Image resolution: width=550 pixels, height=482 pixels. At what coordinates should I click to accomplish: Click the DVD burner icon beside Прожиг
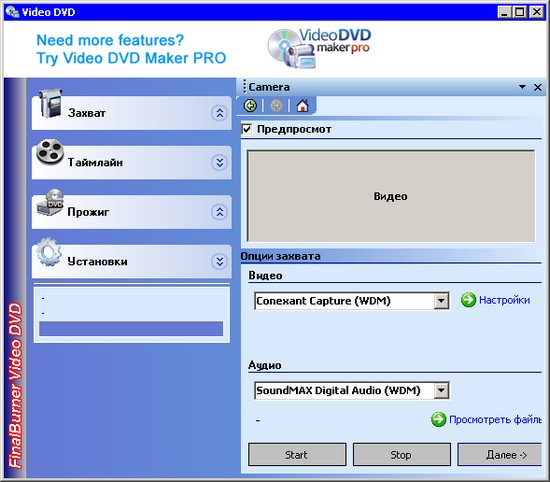pos(50,202)
